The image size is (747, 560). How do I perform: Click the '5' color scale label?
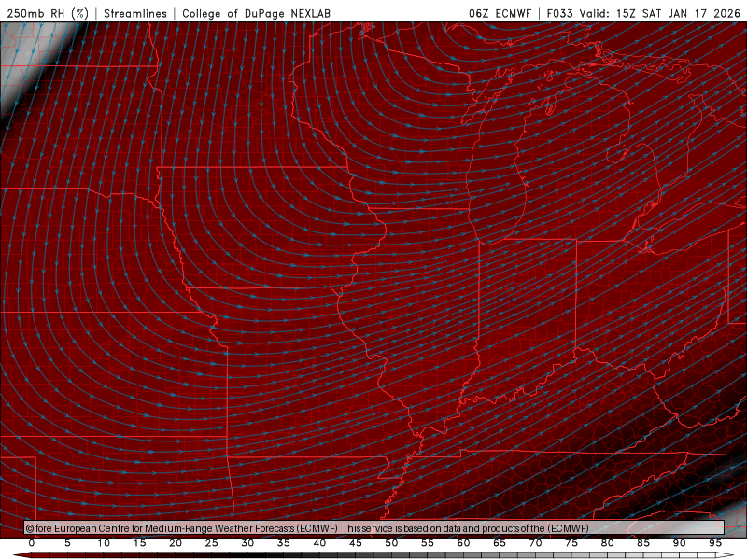(67, 543)
